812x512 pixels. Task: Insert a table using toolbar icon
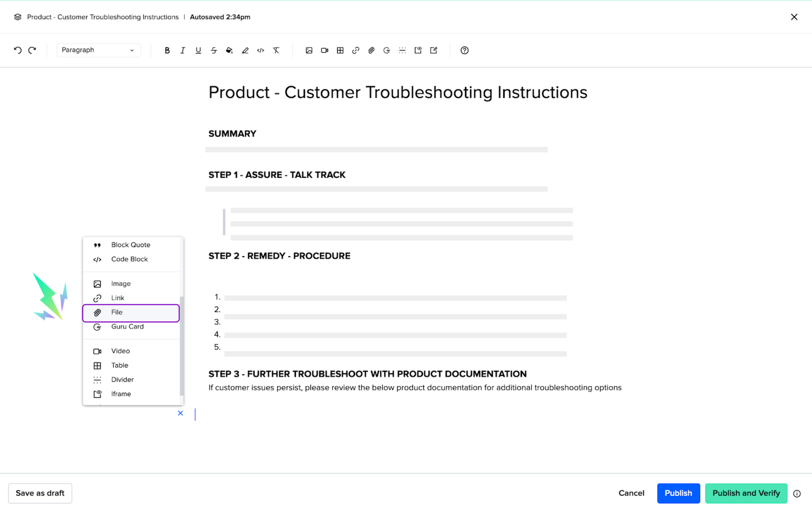click(x=340, y=50)
